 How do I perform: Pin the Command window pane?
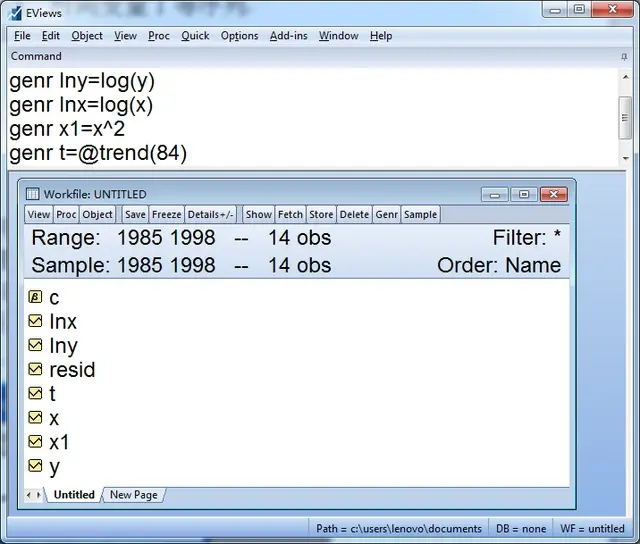(x=626, y=56)
